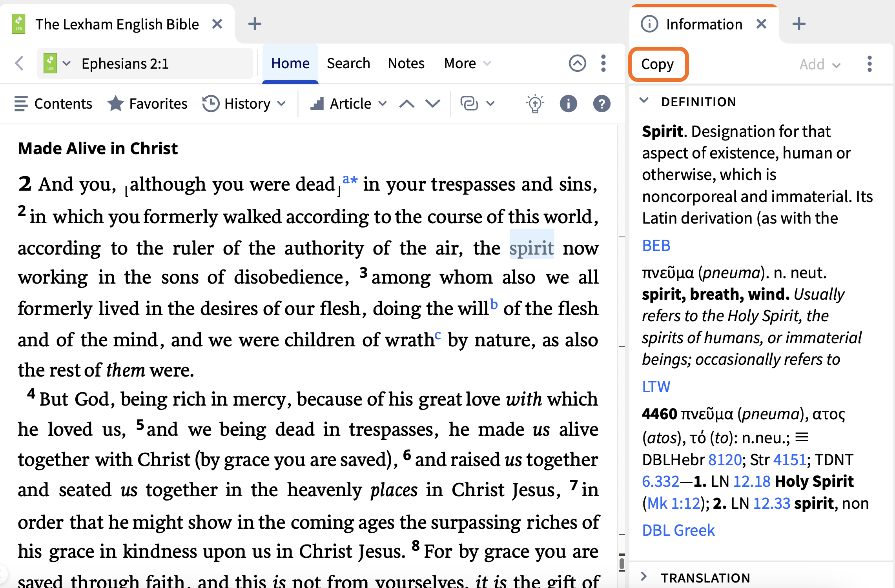This screenshot has height=588, width=895.
Task: Expand the link set dropdown arrow
Action: click(x=490, y=104)
